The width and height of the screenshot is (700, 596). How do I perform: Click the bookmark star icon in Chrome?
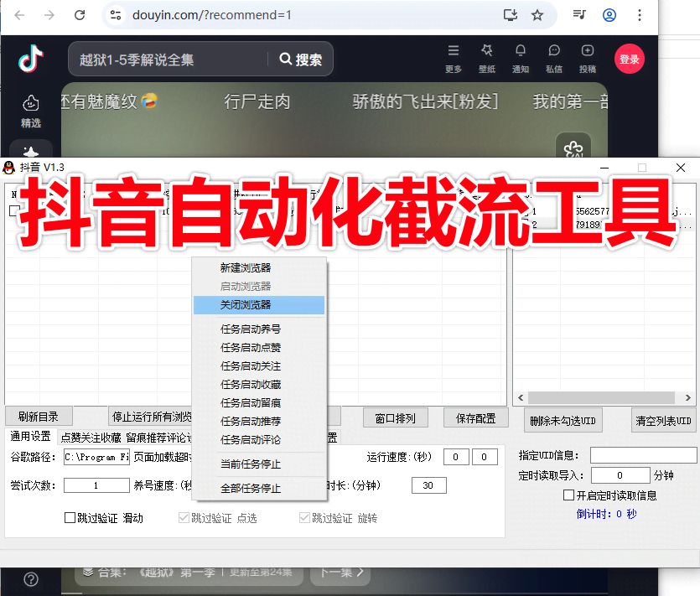pos(537,15)
